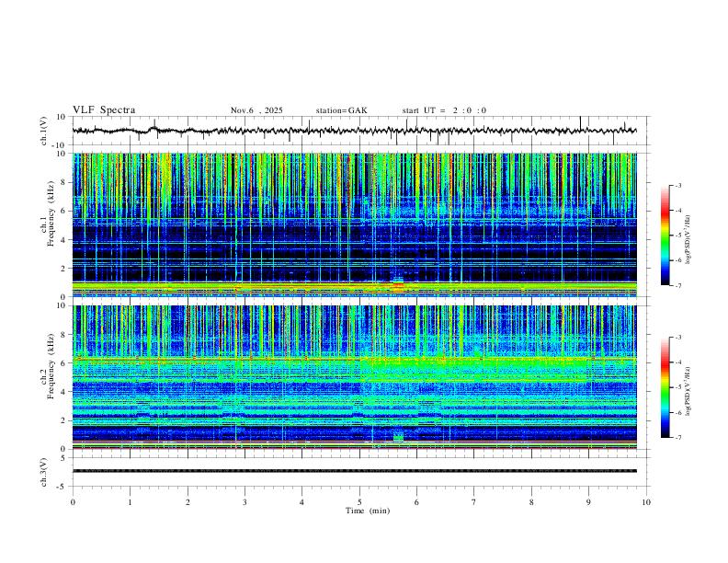Click the log(PSD) label beside ch.2 color bar
This screenshot has width=728, height=563.
[688, 391]
